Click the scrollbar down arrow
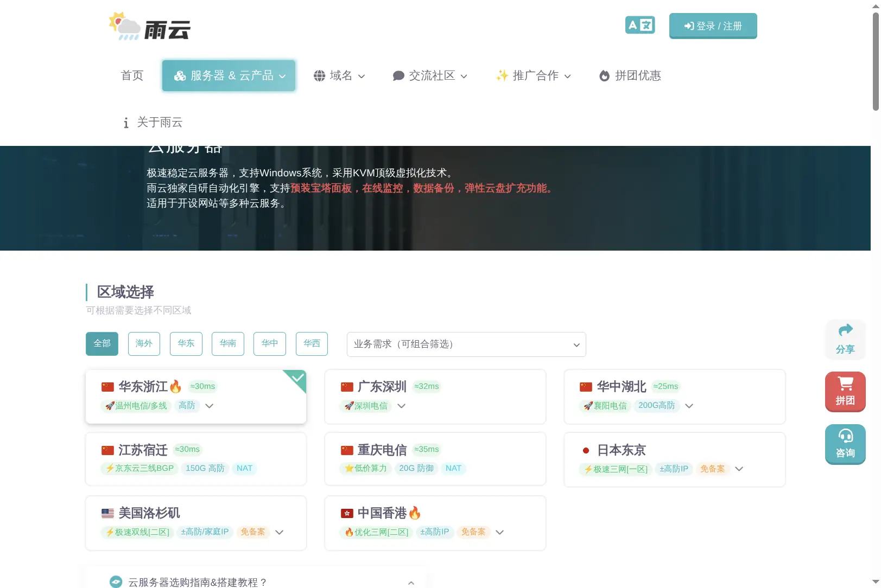The height and width of the screenshot is (588, 881). tap(876, 583)
